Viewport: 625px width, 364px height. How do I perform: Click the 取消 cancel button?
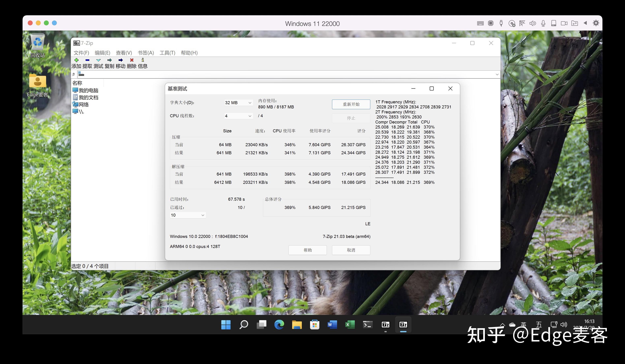tap(351, 250)
